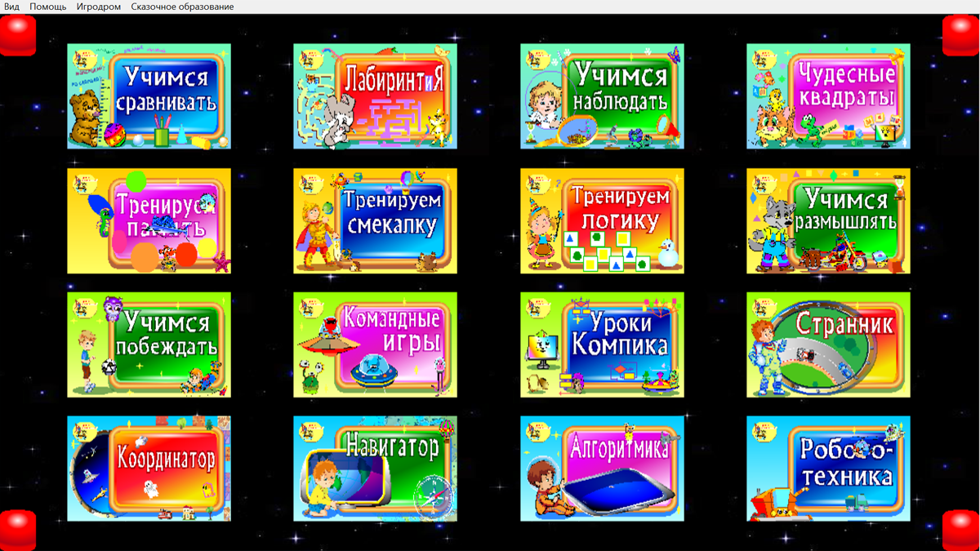This screenshot has height=551, width=980.
Task: Select the Координатор tile
Action: 149,468
